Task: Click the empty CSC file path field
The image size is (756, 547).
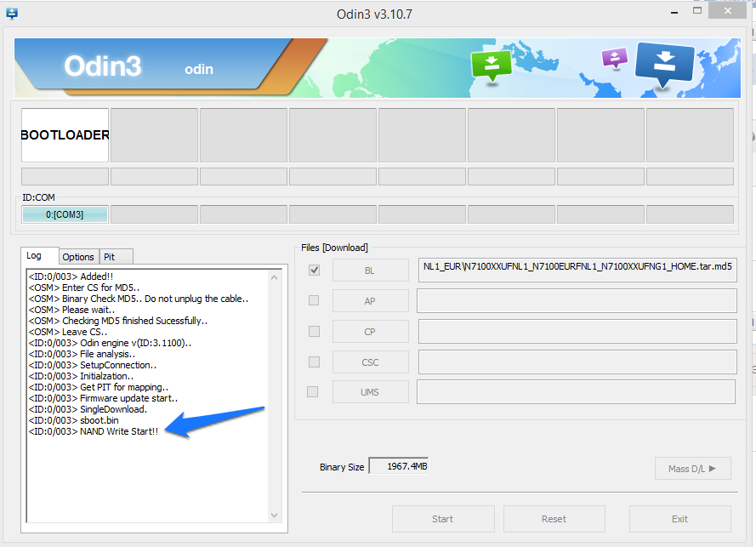Action: pos(577,362)
